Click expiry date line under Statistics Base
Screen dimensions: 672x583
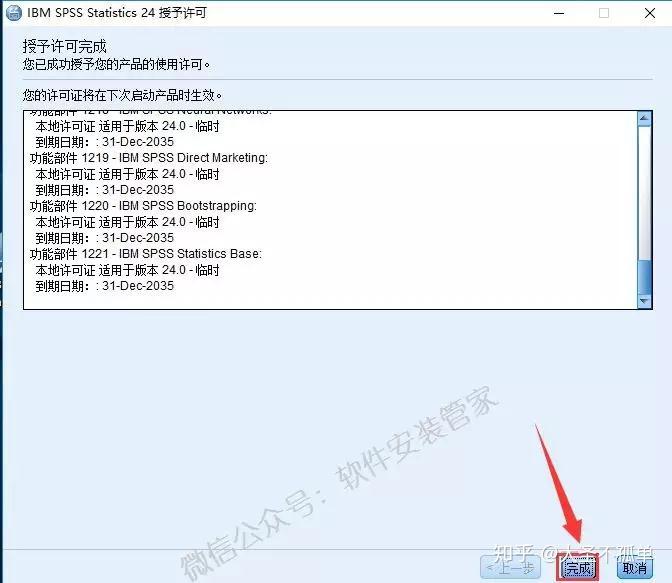105,286
